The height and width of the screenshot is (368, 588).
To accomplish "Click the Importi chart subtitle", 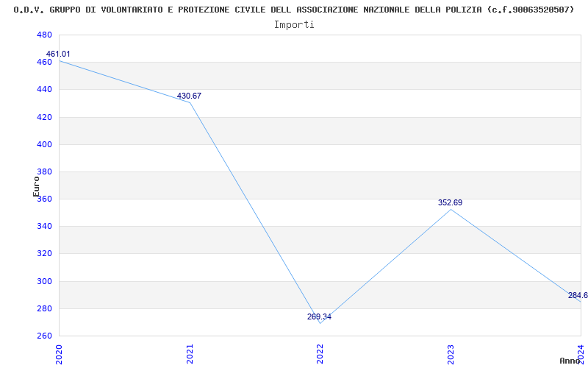I will 294,24.
